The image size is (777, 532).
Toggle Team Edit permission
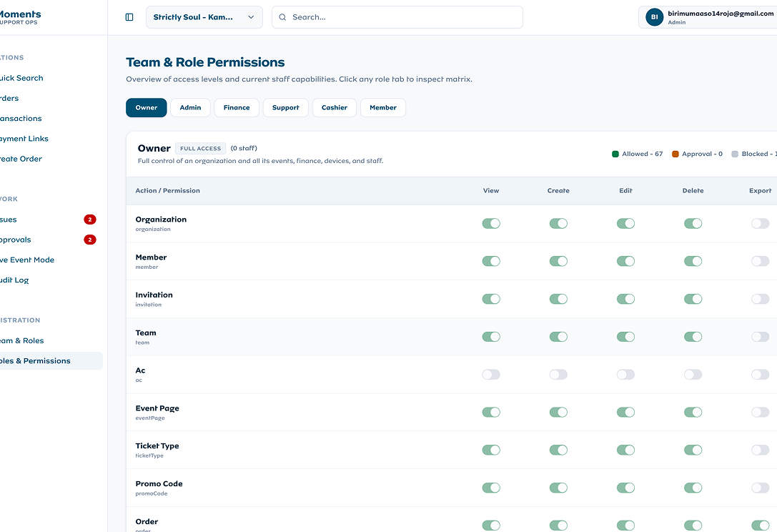[x=626, y=337]
